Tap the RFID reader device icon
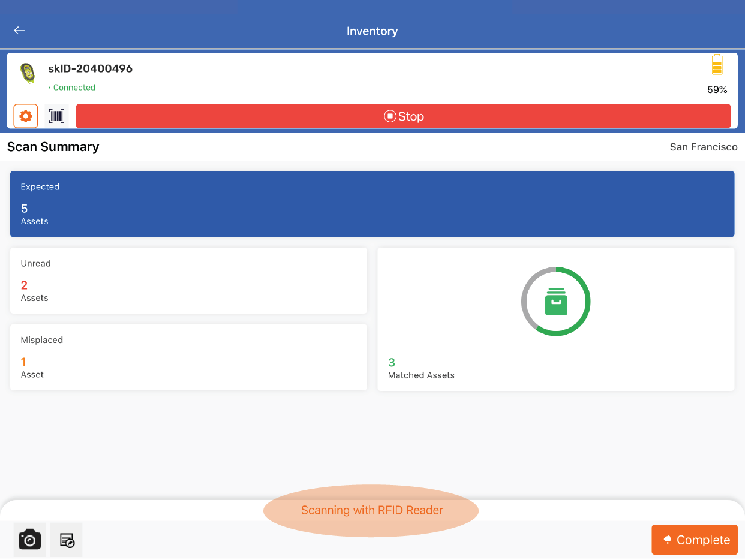The height and width of the screenshot is (560, 745). (27, 73)
